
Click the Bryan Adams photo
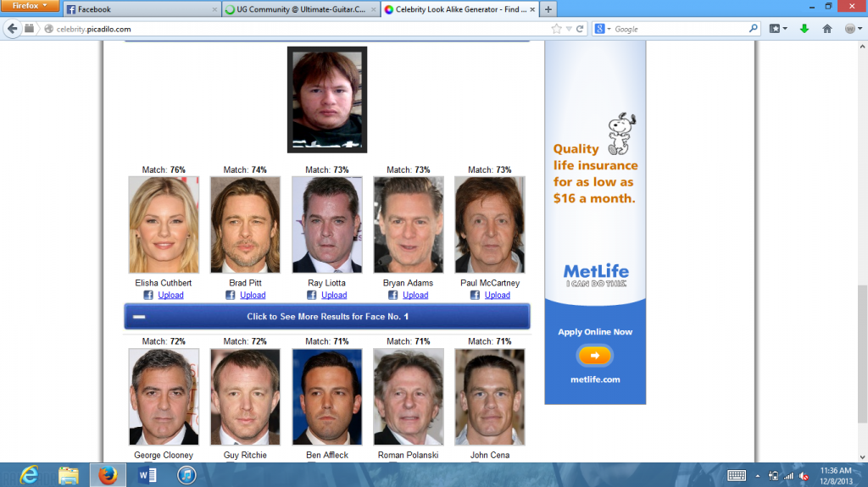409,224
